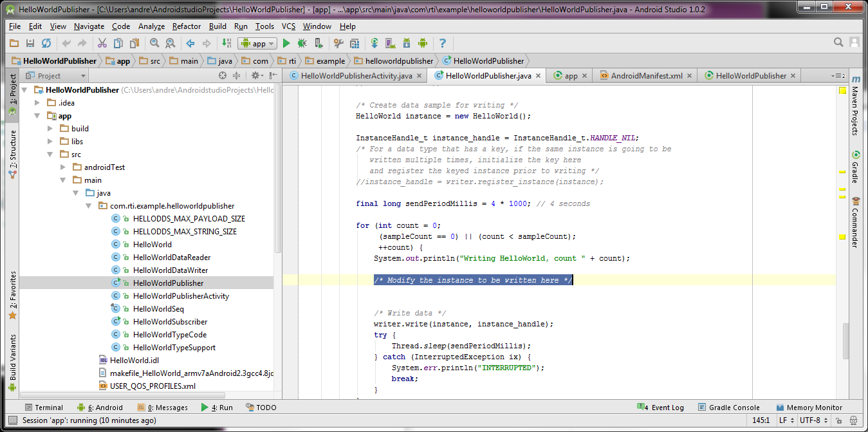Click Search Everywhere magnifier at top right
Image resolution: width=868 pixels, height=432 pixels.
[838, 42]
